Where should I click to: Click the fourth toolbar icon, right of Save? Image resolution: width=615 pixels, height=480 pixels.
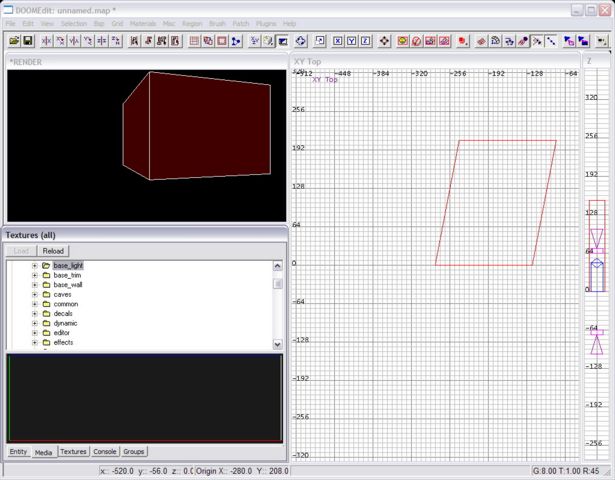pos(60,41)
